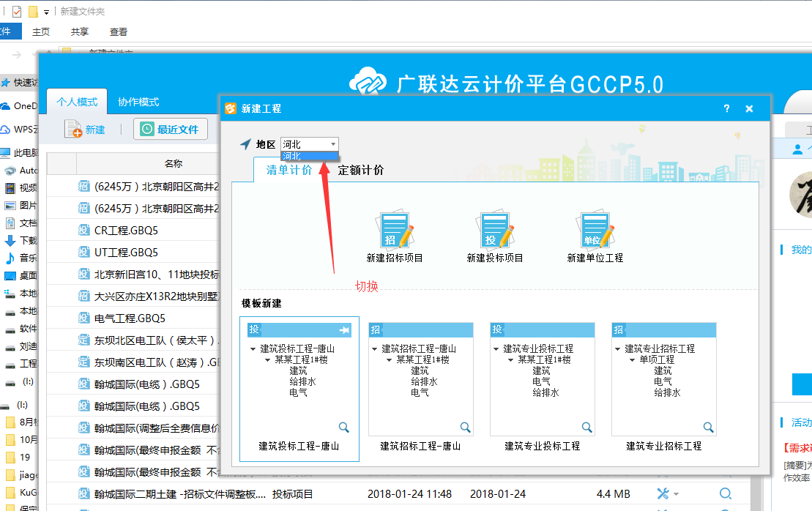
Task: Switch to 个人模式 tab
Action: click(x=77, y=102)
